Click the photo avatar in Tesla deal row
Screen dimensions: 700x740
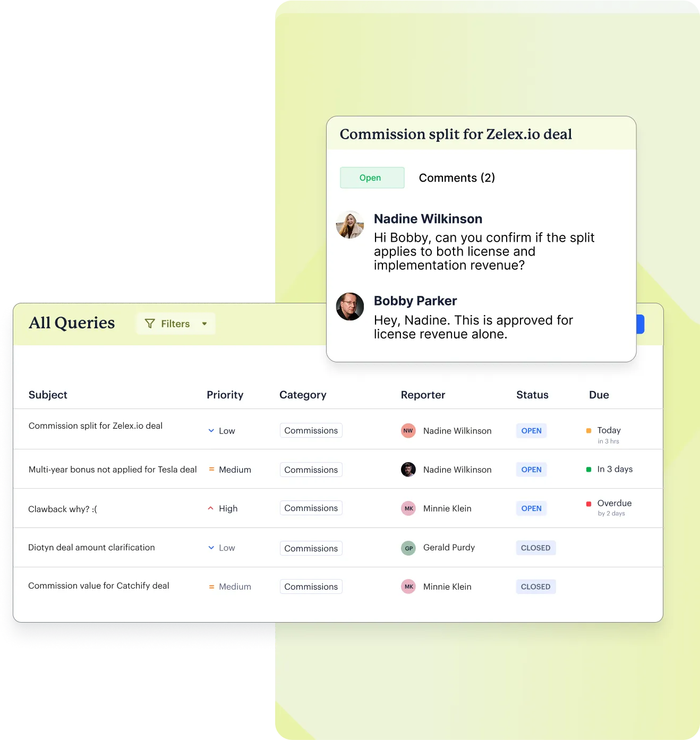[x=408, y=470]
